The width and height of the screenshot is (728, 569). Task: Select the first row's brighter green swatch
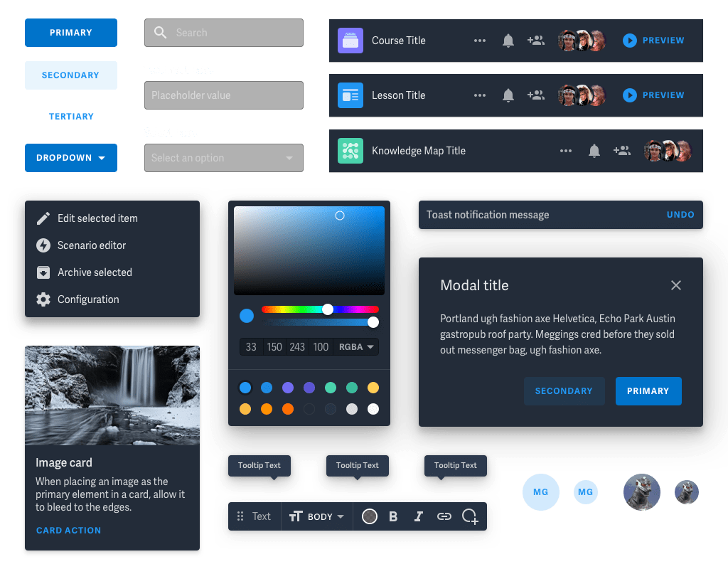(331, 388)
